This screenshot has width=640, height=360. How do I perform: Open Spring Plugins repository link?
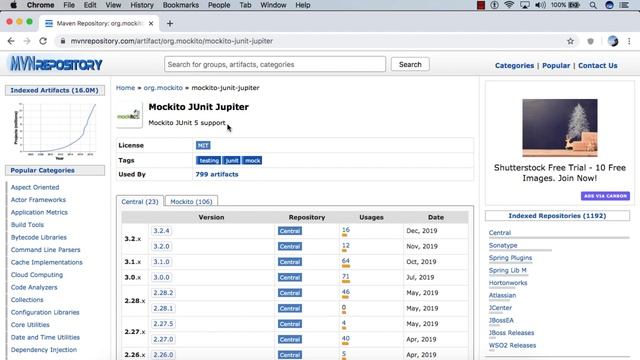[x=510, y=258]
